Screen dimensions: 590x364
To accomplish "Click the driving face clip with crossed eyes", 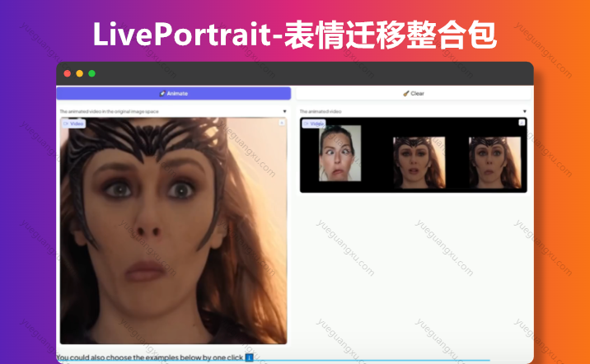I will pos(340,153).
